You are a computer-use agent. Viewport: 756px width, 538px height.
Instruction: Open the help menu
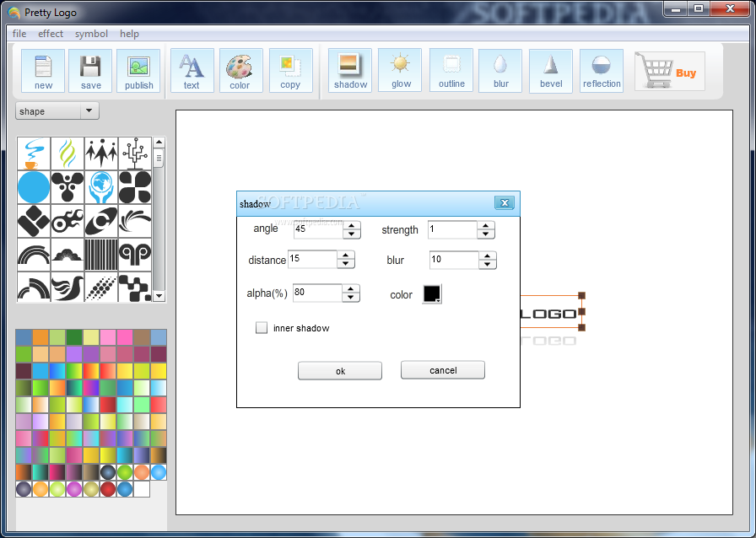coord(129,34)
